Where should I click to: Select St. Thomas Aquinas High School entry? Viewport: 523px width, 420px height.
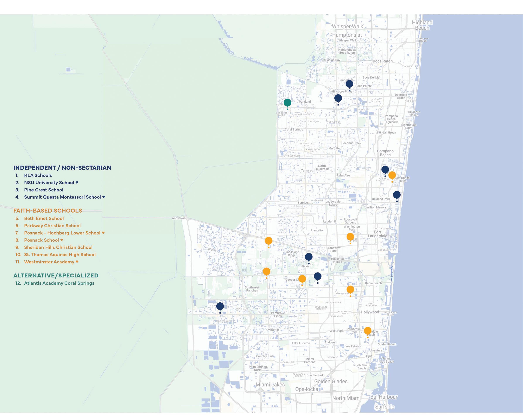point(60,255)
